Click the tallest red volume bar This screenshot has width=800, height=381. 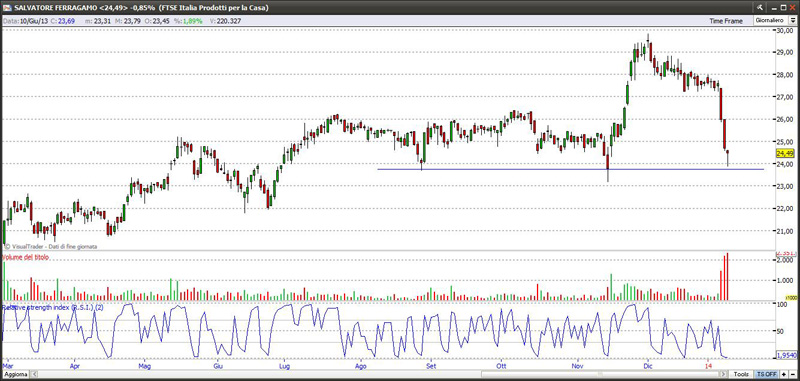click(x=727, y=276)
